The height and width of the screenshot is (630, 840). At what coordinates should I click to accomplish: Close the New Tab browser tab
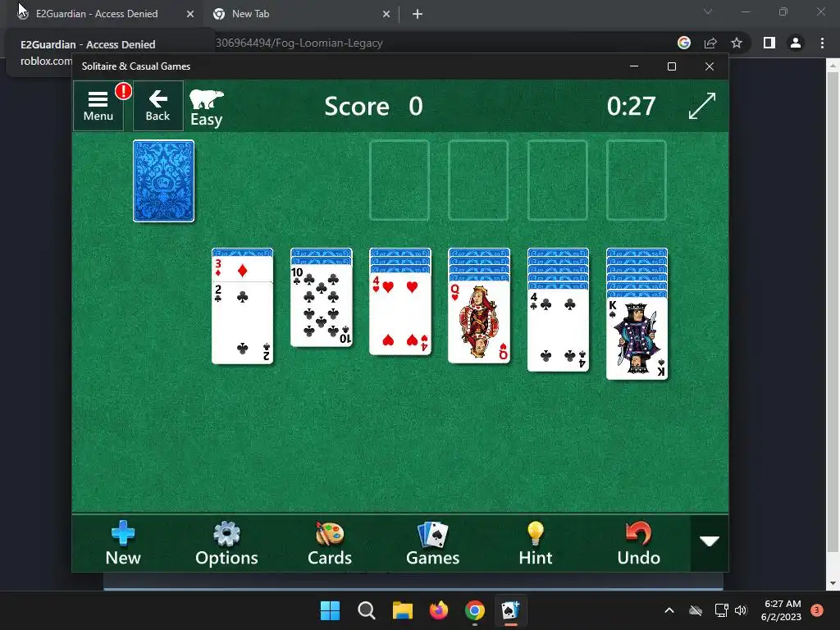tap(386, 14)
